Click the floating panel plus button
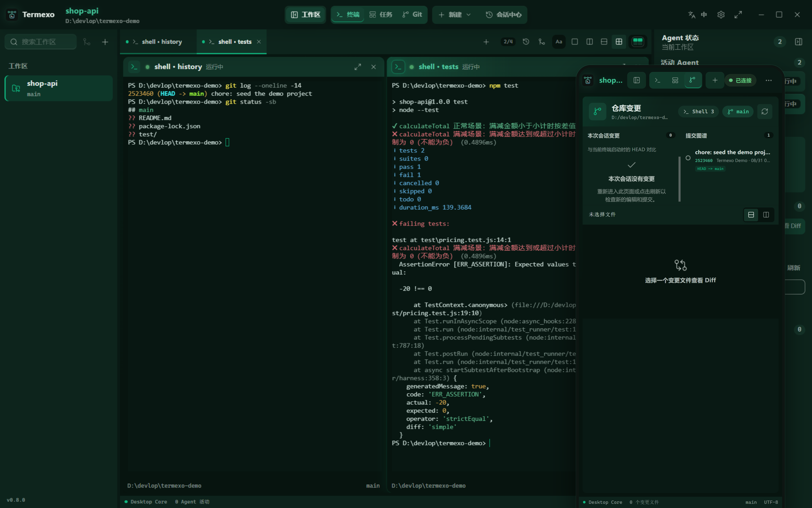The width and height of the screenshot is (812, 508). (715, 80)
